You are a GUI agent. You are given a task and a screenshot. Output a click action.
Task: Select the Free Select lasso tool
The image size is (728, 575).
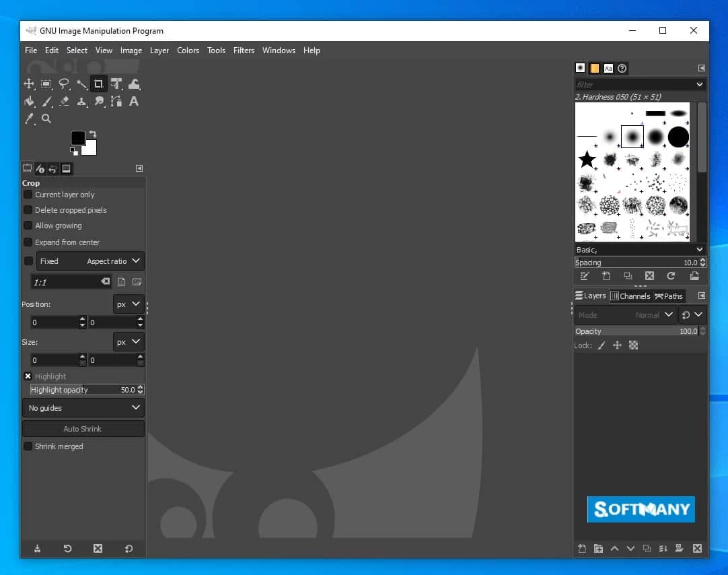tap(64, 84)
